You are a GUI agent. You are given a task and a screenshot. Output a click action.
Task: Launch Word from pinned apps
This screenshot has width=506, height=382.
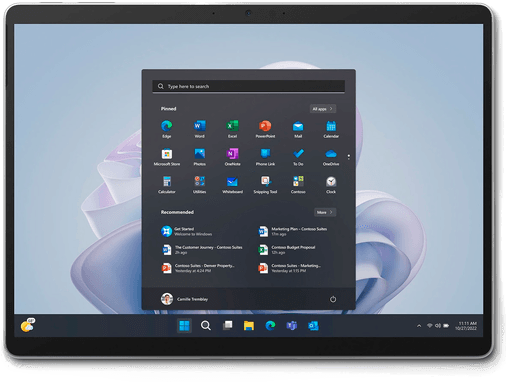tap(199, 129)
